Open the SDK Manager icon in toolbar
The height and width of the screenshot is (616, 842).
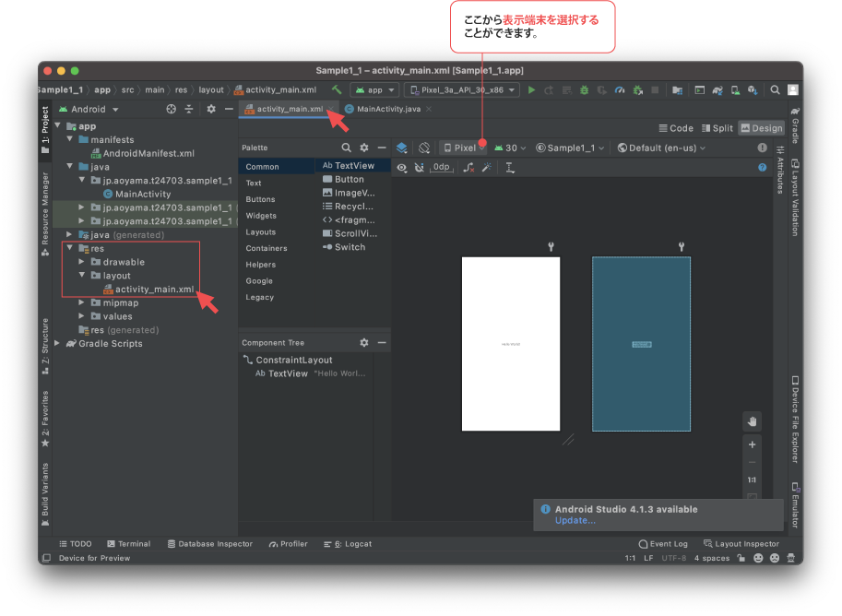(x=753, y=90)
